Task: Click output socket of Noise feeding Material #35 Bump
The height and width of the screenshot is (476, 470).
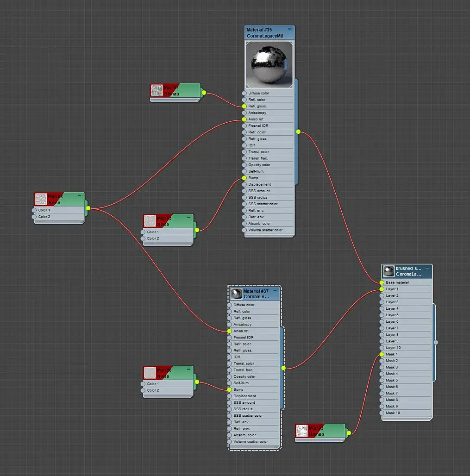Action: click(x=197, y=230)
